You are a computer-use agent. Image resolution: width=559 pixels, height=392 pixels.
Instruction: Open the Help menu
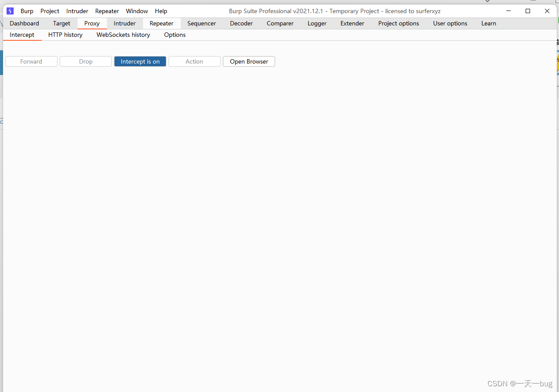point(161,11)
